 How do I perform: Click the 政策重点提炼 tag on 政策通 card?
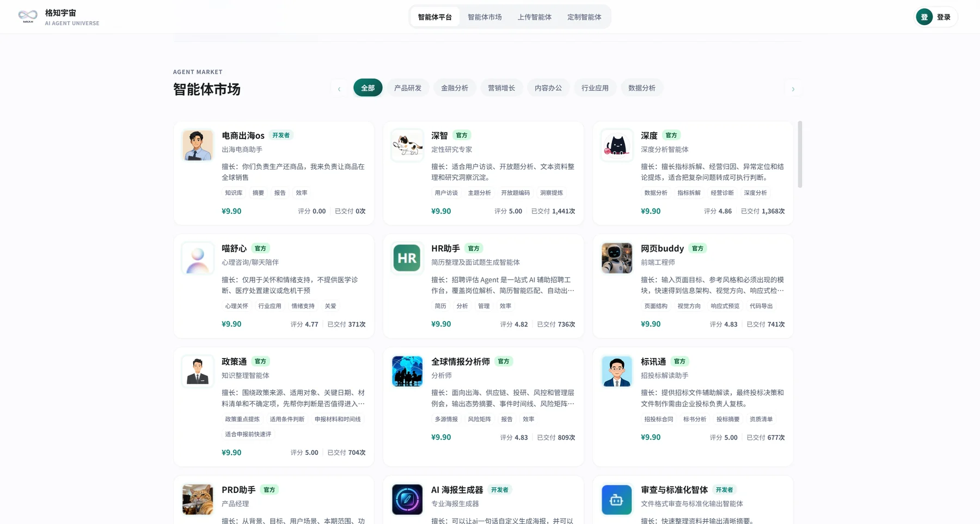click(x=242, y=419)
